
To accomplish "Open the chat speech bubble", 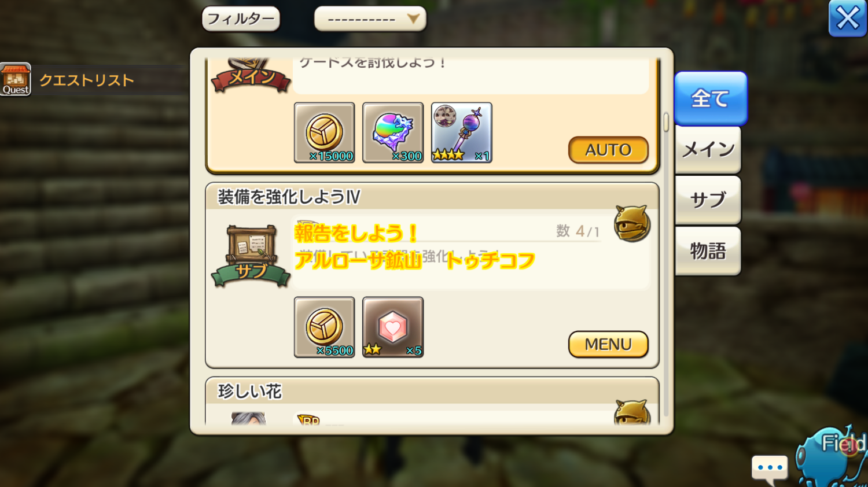I will point(770,469).
